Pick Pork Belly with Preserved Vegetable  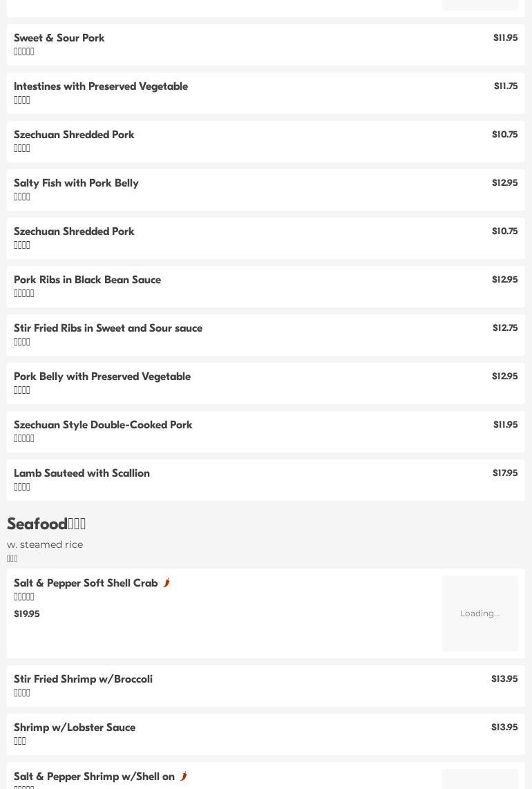(x=102, y=377)
